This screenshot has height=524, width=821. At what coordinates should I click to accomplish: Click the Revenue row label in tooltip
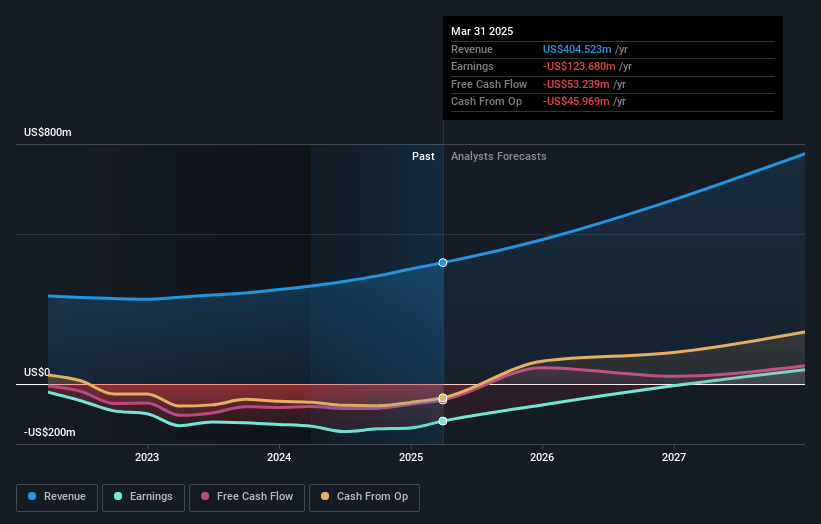472,49
